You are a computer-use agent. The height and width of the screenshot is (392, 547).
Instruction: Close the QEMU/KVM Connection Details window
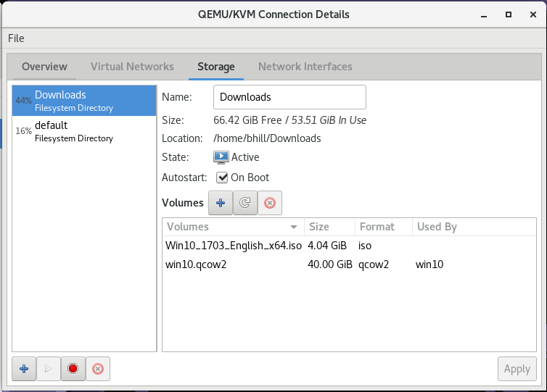533,14
